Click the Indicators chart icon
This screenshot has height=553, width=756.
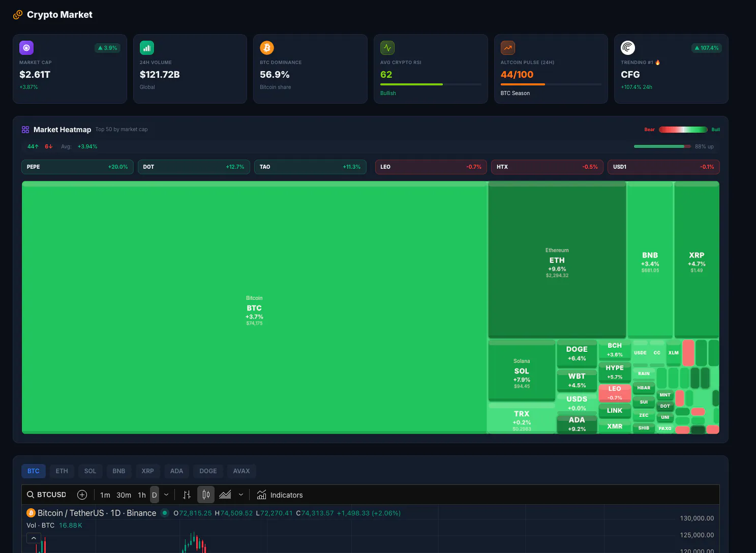pos(262,495)
